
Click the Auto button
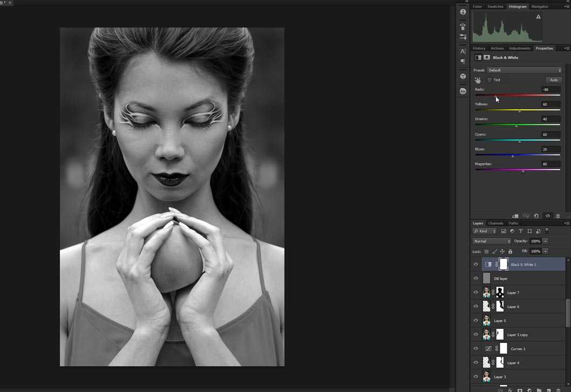click(554, 80)
